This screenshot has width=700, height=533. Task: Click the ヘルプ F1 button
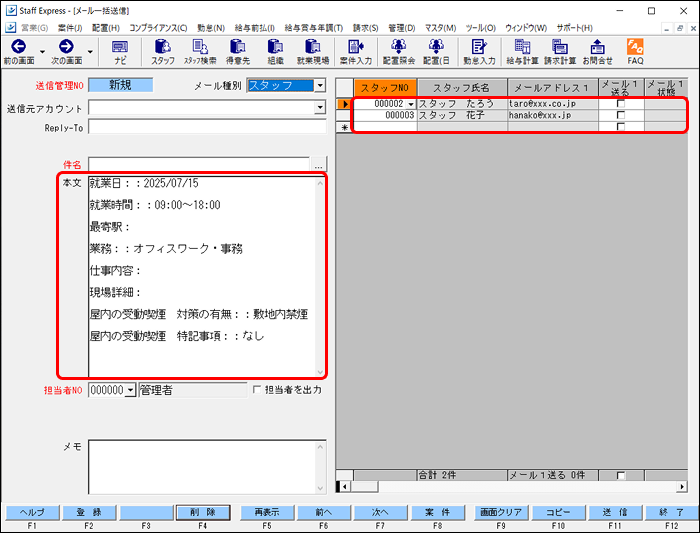pyautogui.click(x=32, y=512)
